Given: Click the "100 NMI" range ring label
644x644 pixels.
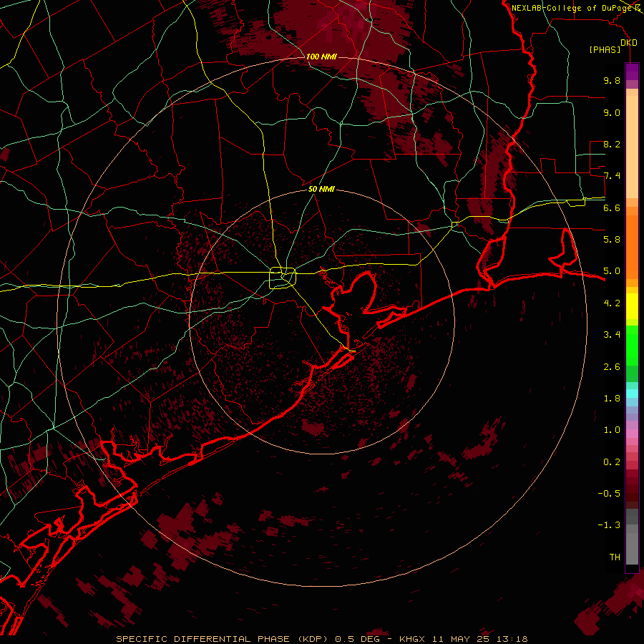Looking at the screenshot, I should (x=321, y=57).
